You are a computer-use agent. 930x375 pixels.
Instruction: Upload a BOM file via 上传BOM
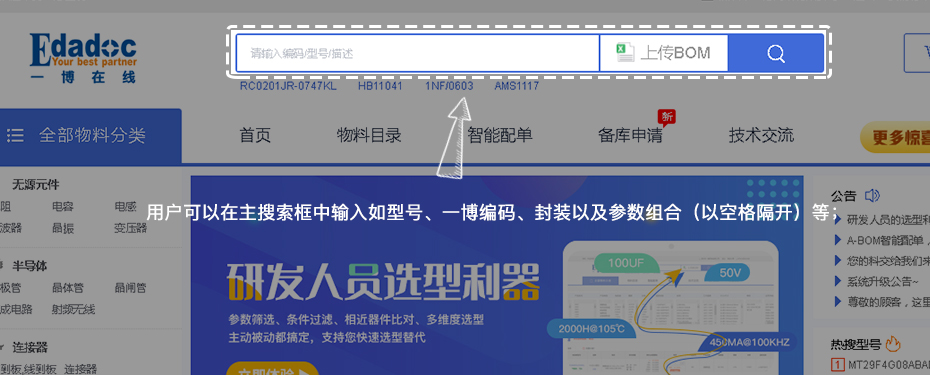click(664, 53)
